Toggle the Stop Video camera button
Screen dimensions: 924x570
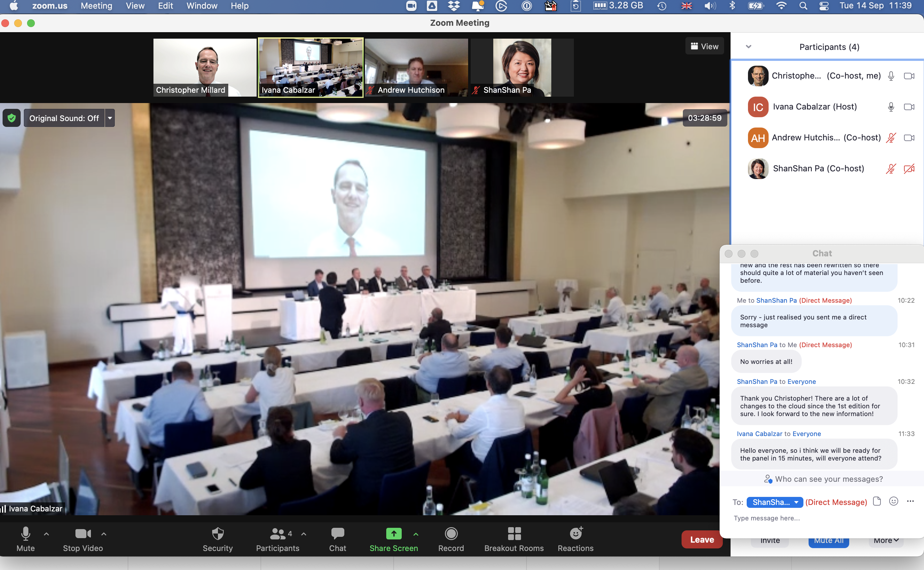83,534
